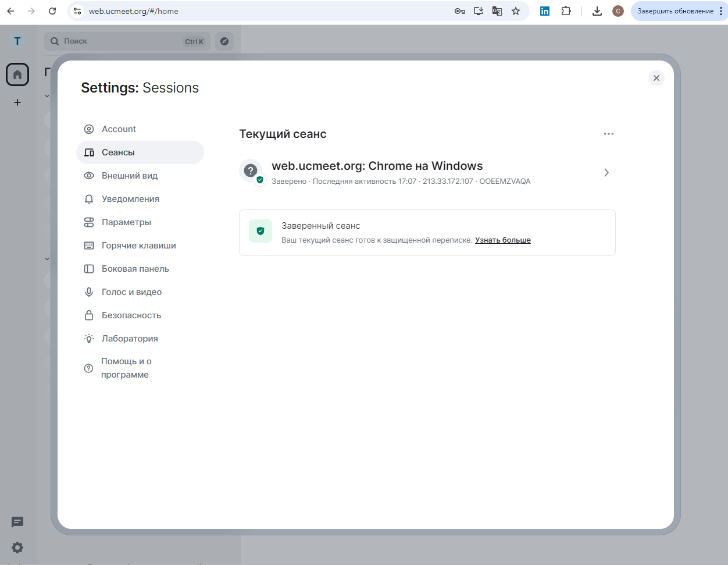Click the question mark icon for Помощь

(88, 368)
